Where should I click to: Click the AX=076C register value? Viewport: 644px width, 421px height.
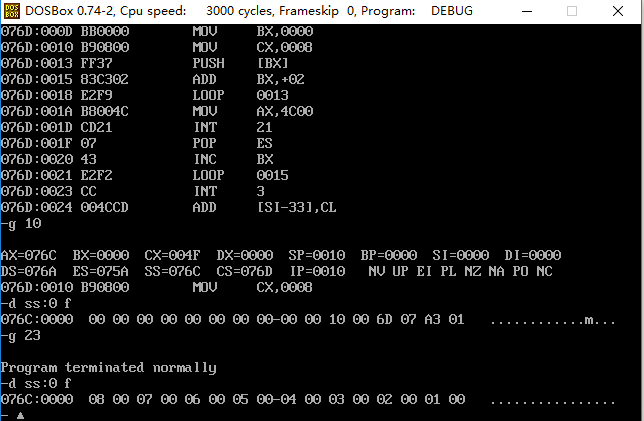pos(29,255)
